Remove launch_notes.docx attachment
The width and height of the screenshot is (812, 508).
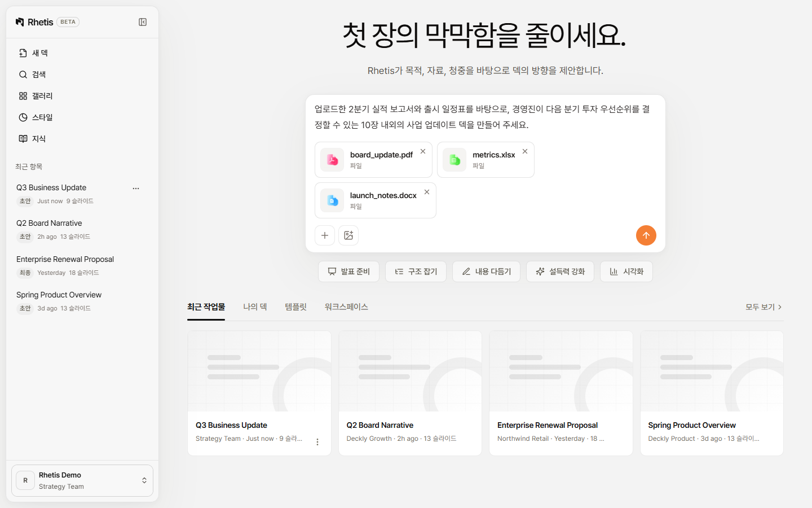click(427, 192)
